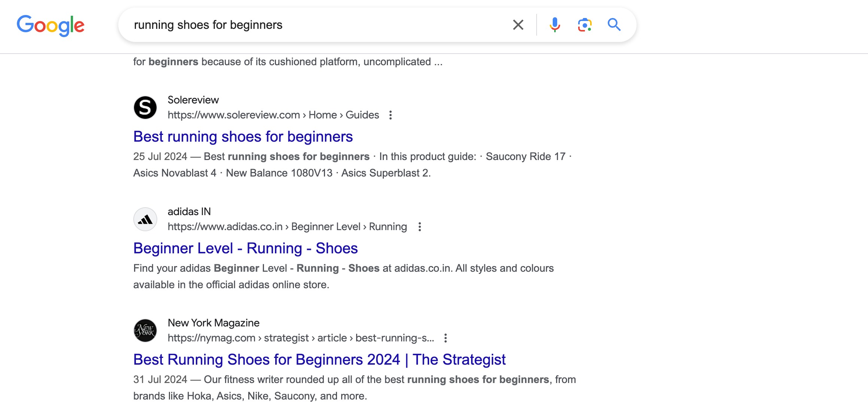Submit search with magnifying glass icon

click(x=614, y=25)
